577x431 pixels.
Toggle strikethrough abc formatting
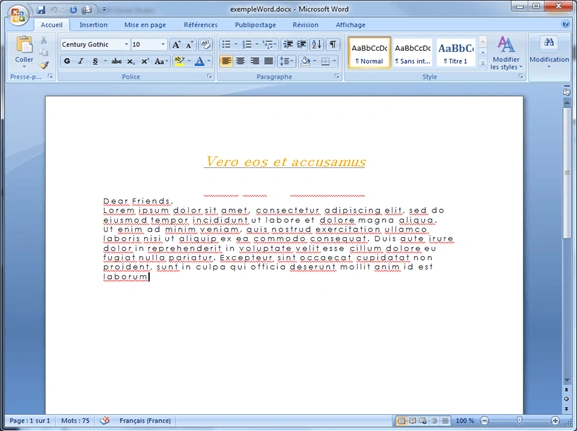[x=116, y=61]
